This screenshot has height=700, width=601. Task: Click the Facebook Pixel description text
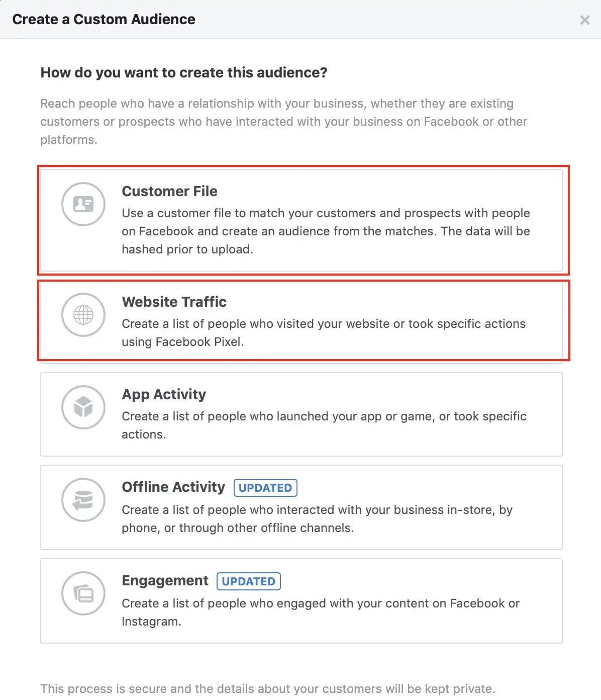(324, 333)
